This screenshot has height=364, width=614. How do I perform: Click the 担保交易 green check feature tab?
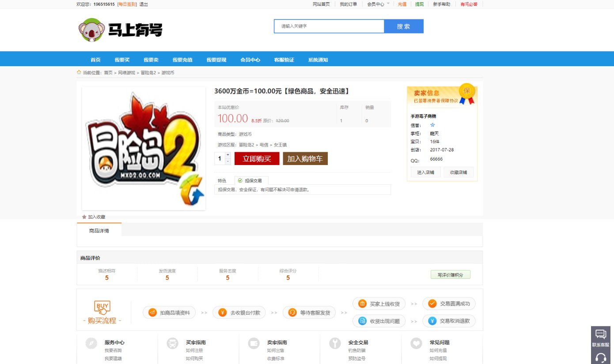pos(251,180)
